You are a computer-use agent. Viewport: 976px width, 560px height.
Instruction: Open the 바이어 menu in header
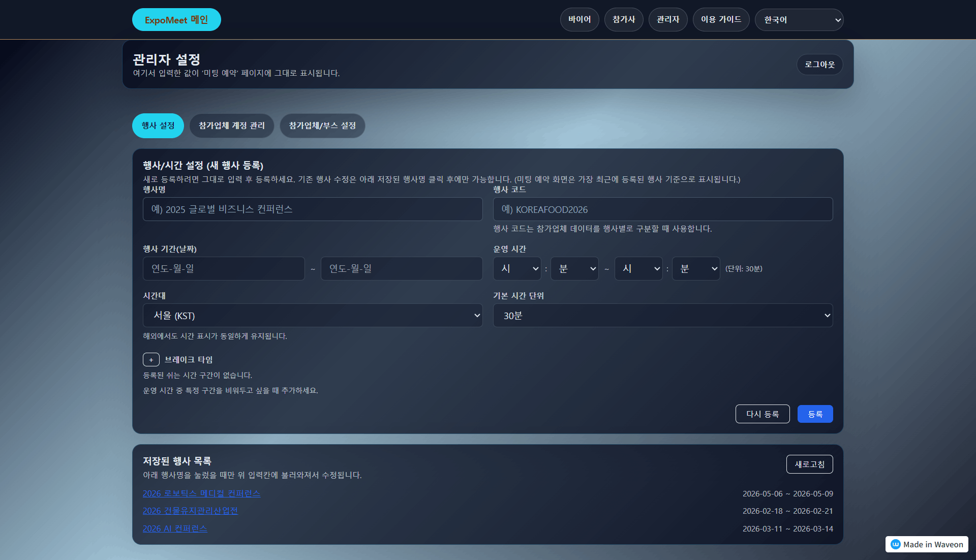point(579,20)
